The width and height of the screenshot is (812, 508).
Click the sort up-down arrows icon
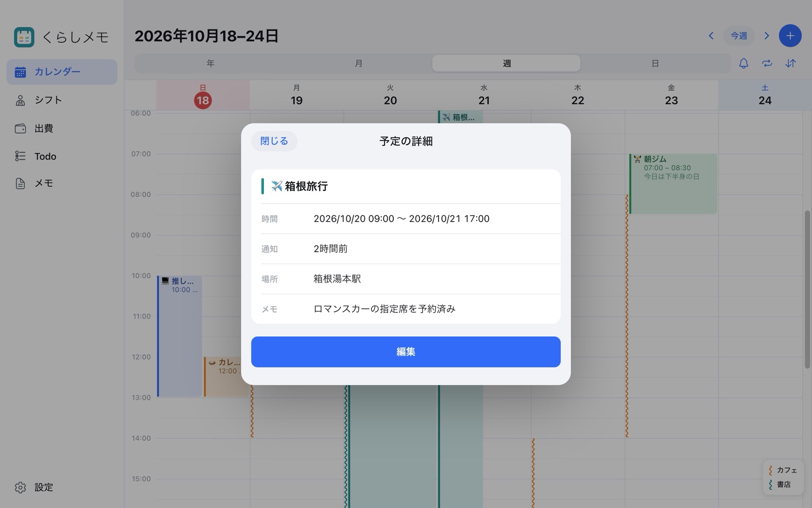pyautogui.click(x=791, y=63)
